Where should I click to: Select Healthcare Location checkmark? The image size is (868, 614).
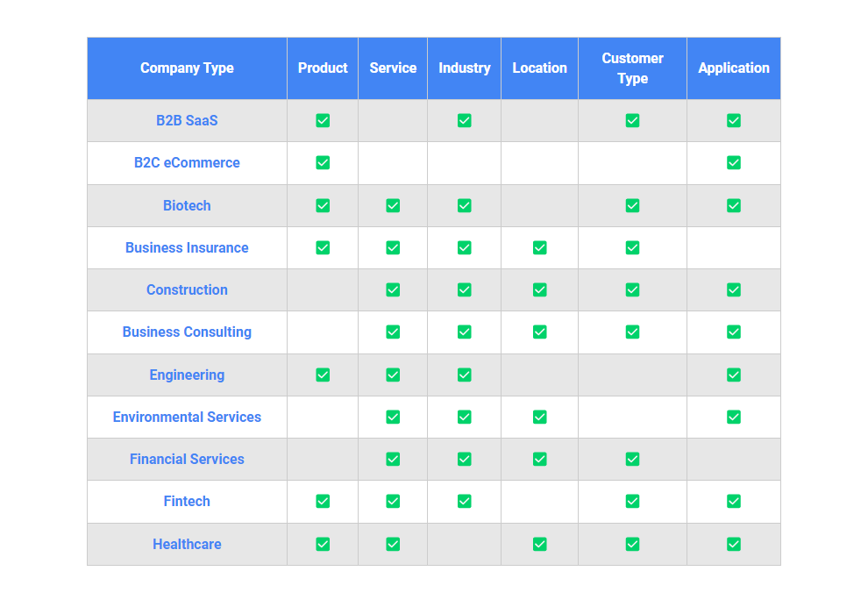539,545
